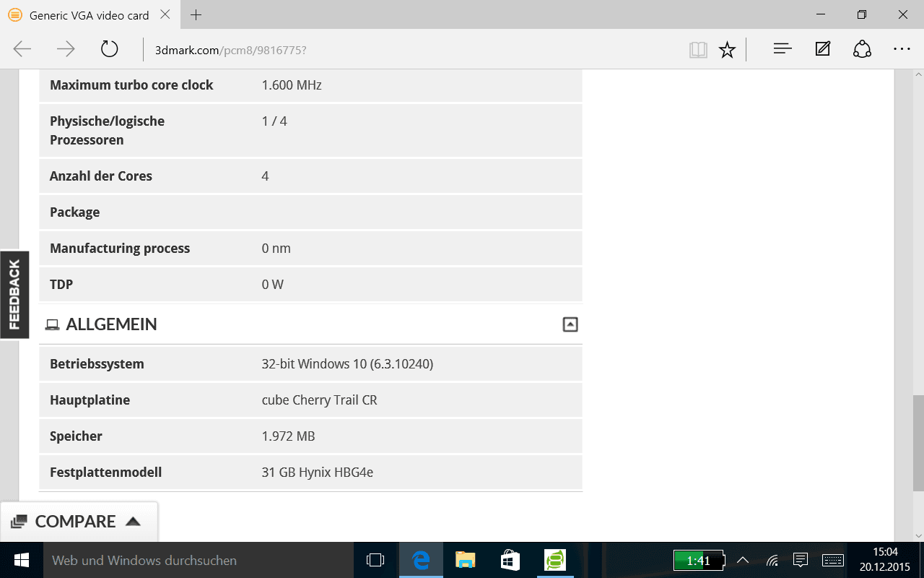Go back to the previous page
The image size is (924, 578).
[22, 49]
